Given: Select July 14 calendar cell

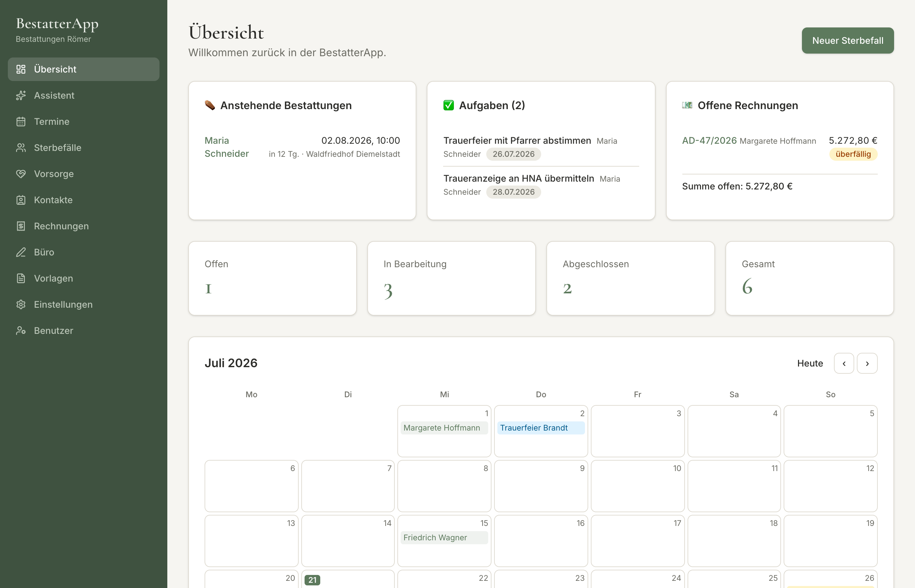Looking at the screenshot, I should point(348,541).
